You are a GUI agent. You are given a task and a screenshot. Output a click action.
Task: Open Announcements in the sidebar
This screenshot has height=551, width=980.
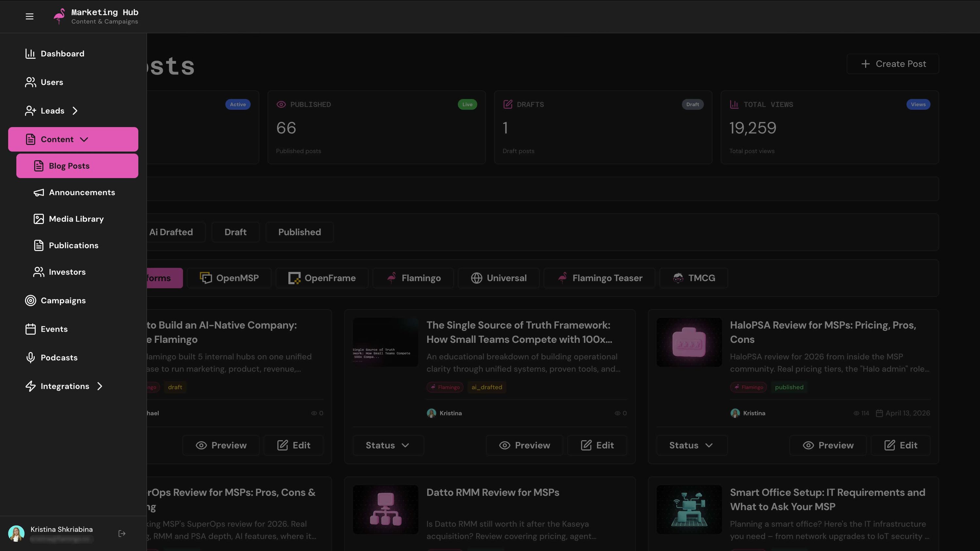coord(77,192)
